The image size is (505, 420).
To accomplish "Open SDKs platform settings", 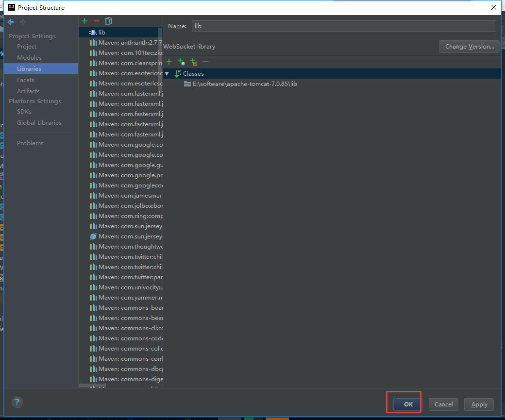I will (x=24, y=112).
